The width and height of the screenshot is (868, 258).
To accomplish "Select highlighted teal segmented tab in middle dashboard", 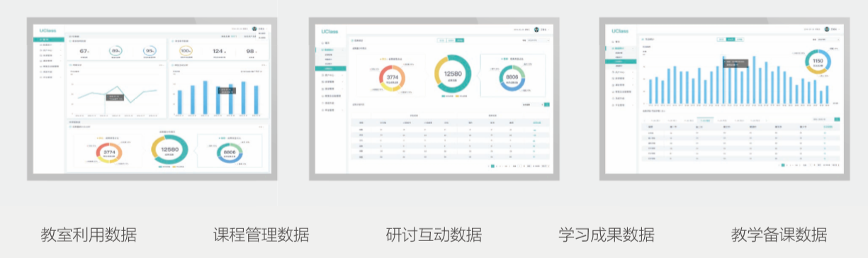I will click(x=460, y=40).
